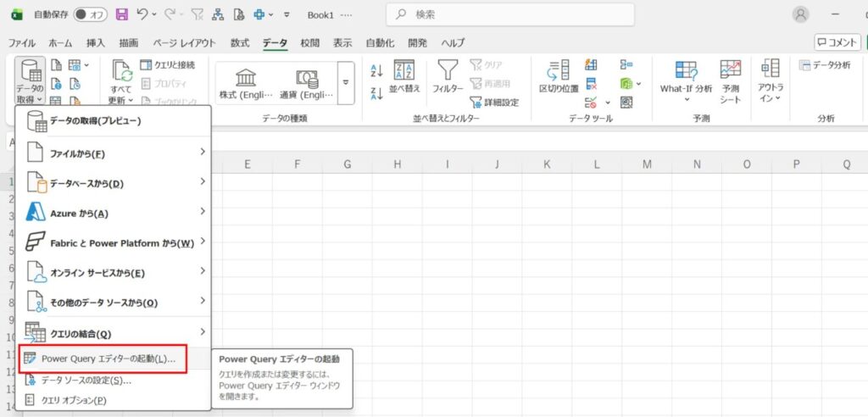Click the コメント button
The height and width of the screenshot is (417, 868).
click(837, 42)
